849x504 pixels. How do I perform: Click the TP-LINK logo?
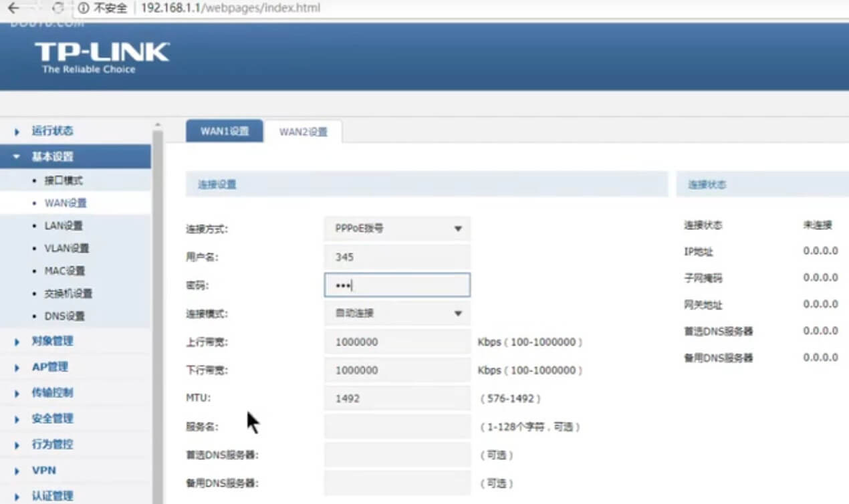[102, 57]
